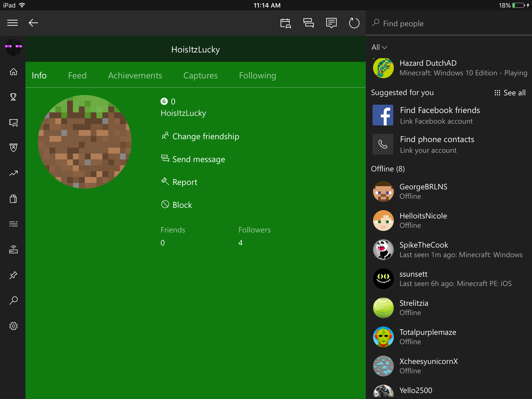Go to Home in the sidebar
Screen dimensions: 532x399
coord(14,72)
